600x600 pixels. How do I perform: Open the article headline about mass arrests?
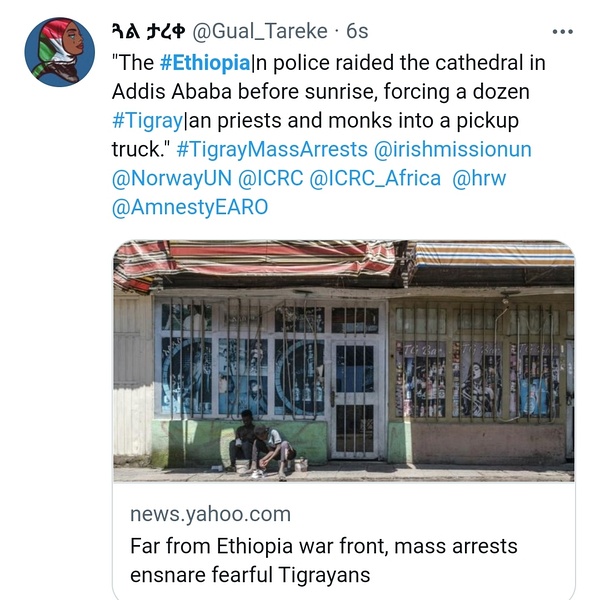point(323,560)
